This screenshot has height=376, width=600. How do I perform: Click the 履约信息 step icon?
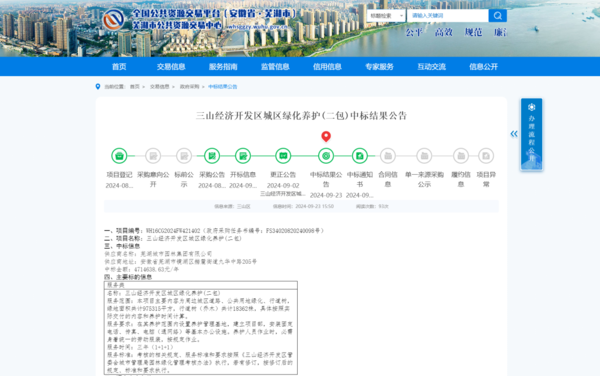pos(461,156)
